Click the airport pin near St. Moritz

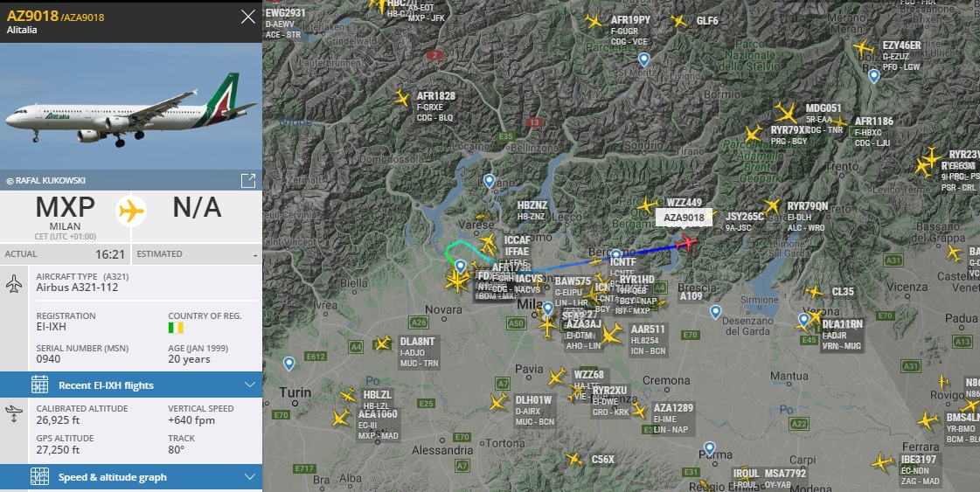coord(643,59)
